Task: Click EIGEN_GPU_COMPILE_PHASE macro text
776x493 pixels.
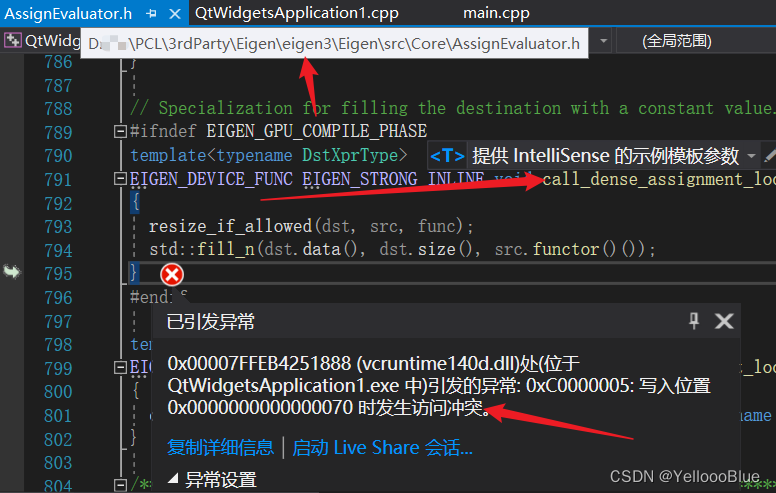Action: coord(316,131)
